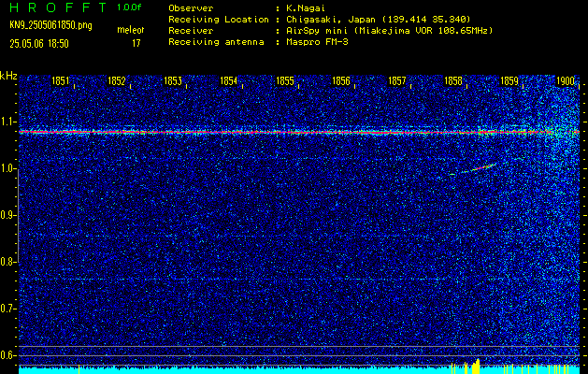Click the Receiving Location field label

(x=219, y=20)
